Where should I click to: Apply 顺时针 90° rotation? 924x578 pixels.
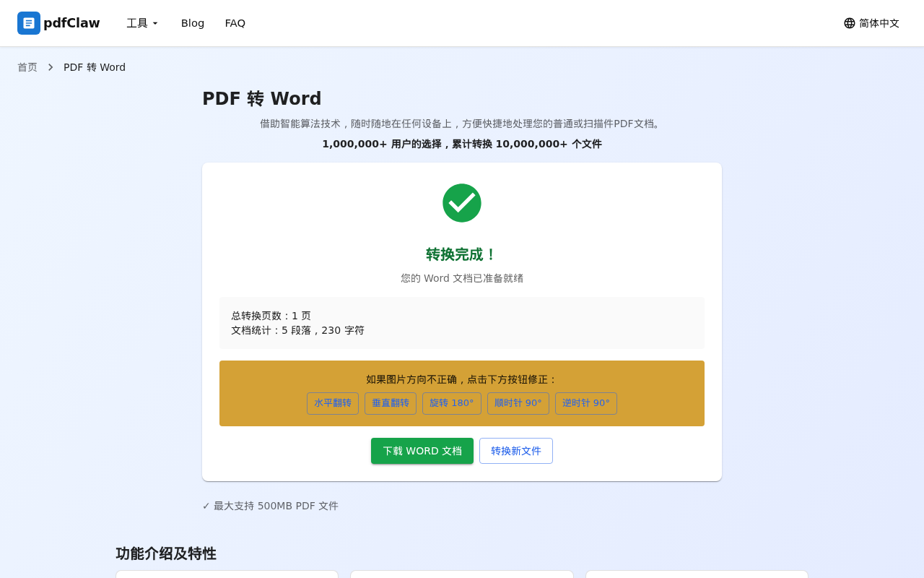pyautogui.click(x=518, y=403)
